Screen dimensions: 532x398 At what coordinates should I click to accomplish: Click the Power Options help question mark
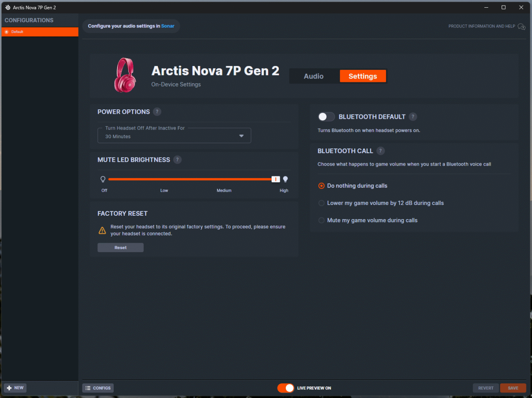[x=157, y=112]
